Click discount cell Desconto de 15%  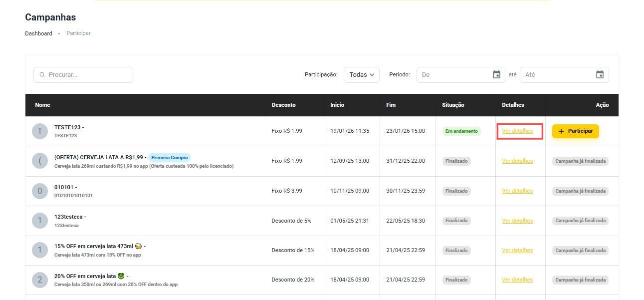coord(293,250)
